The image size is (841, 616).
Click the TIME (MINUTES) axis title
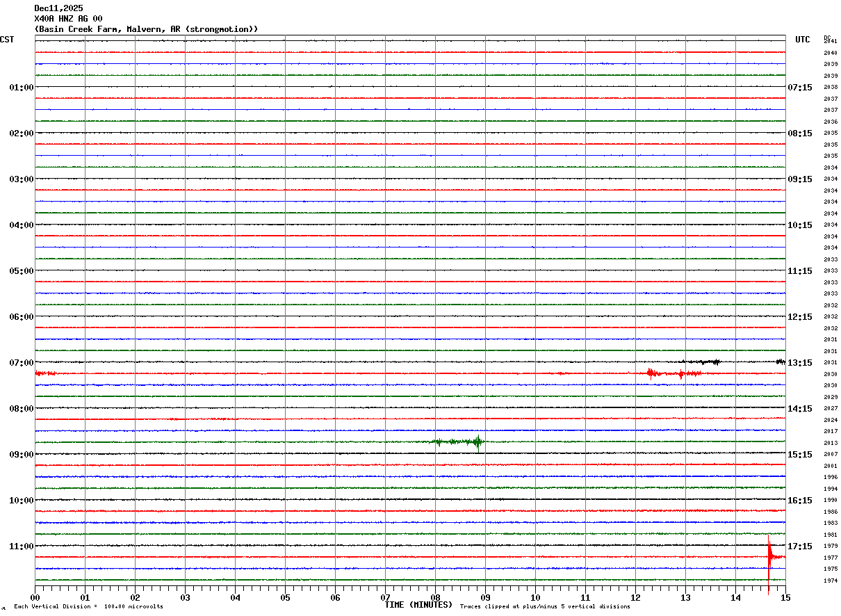coord(418,605)
